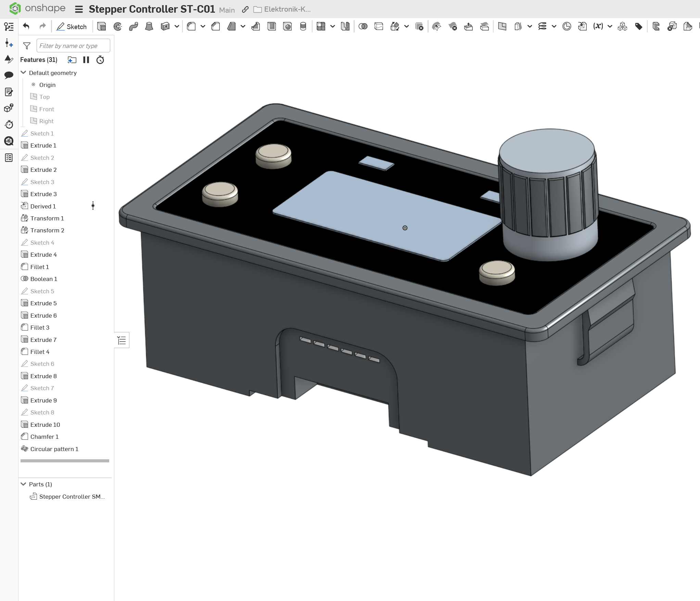Select the Revolve tool

(117, 26)
